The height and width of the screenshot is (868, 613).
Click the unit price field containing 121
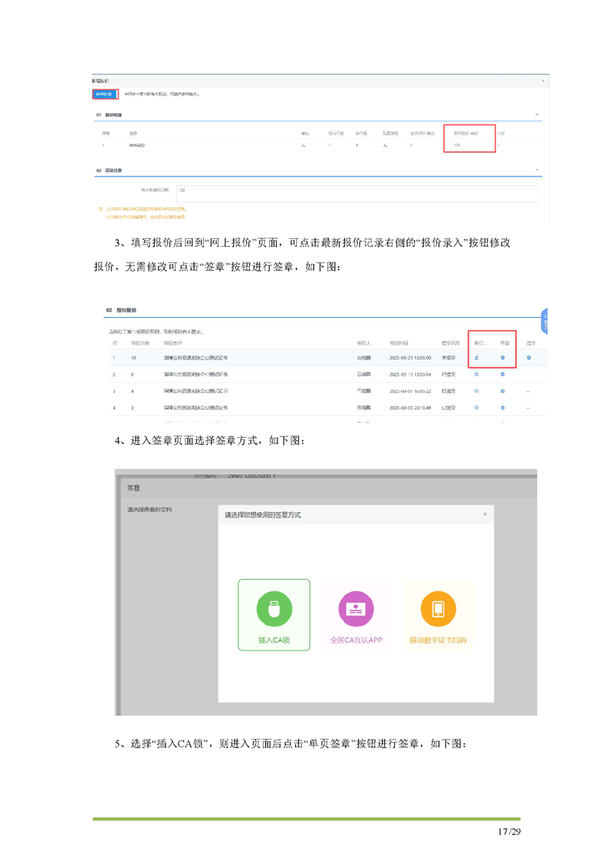point(468,145)
